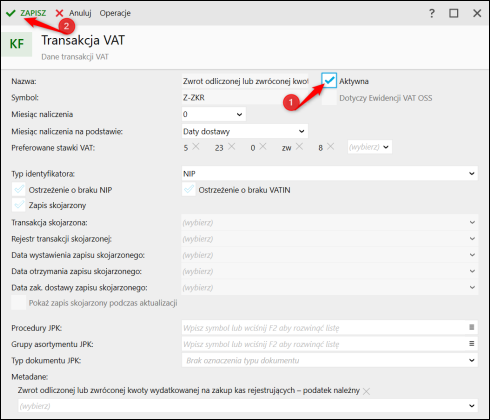Open Miesiąc naliczenia na podstawie dropdown
Screen dimensions: 490x420
click(x=245, y=131)
